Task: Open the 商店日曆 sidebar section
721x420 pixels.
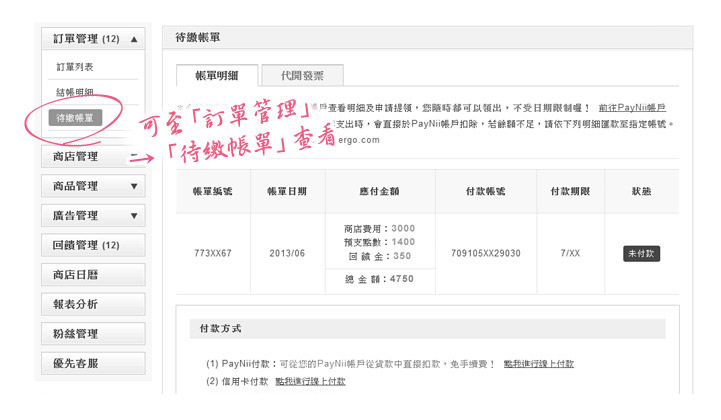Action: click(93, 275)
